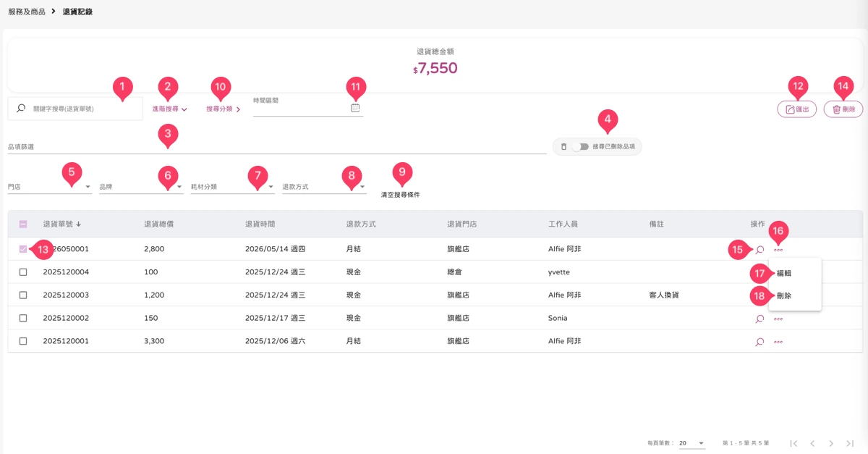The height and width of the screenshot is (454, 868).
Task: Open the 門店 store dropdown
Action: 49,187
